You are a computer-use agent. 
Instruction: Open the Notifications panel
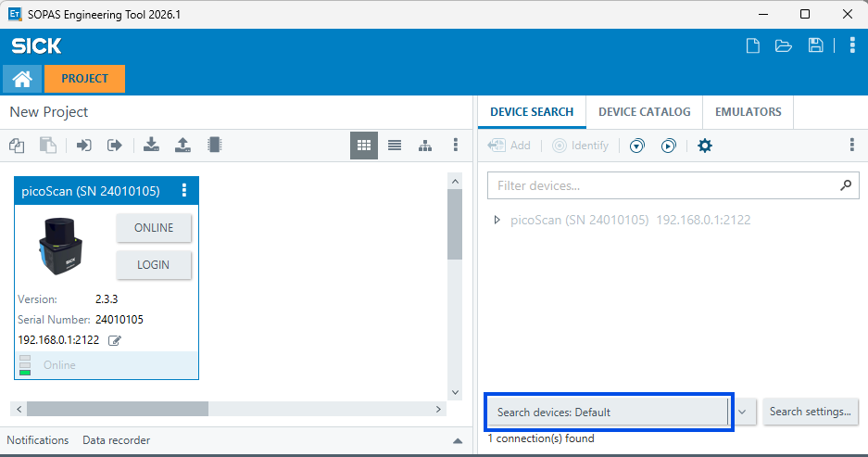(38, 440)
